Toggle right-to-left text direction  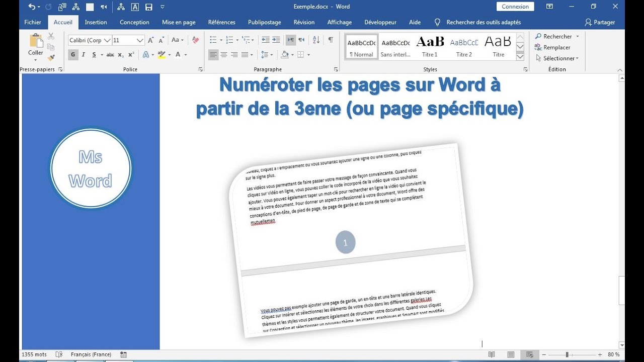(301, 40)
